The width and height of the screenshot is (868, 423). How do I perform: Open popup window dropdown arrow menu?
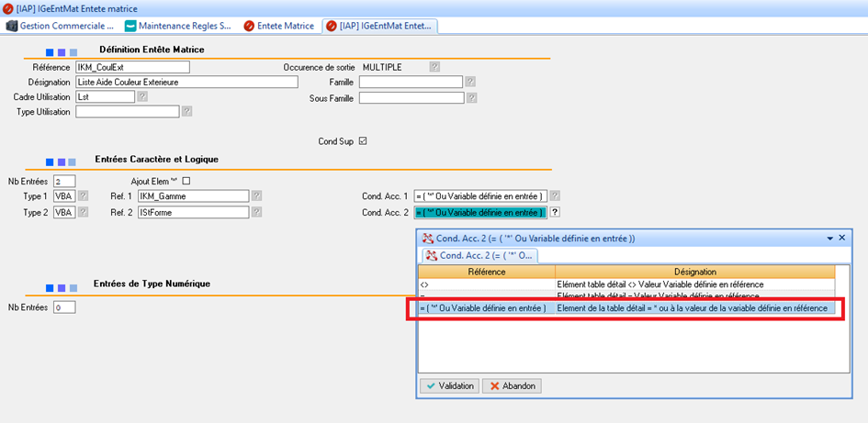pyautogui.click(x=828, y=238)
